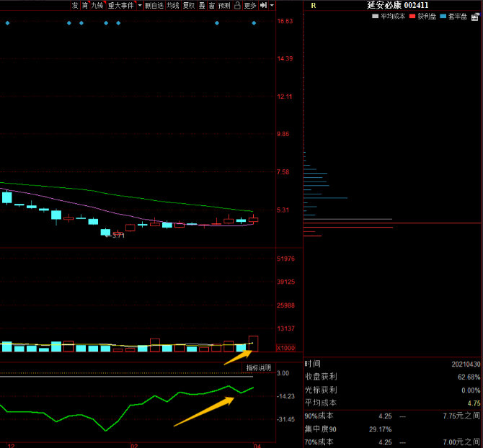Click the 平均成本 4.75 value
483x448 pixels.
point(474,403)
